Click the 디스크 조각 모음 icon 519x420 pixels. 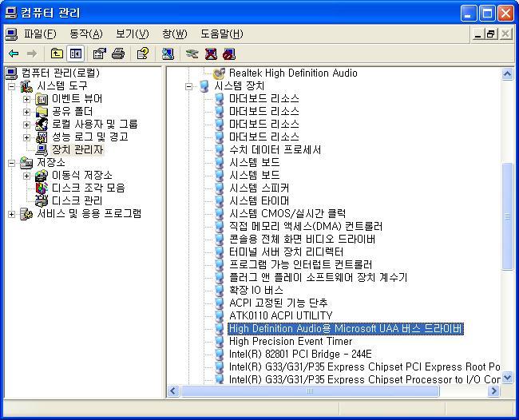(x=42, y=188)
